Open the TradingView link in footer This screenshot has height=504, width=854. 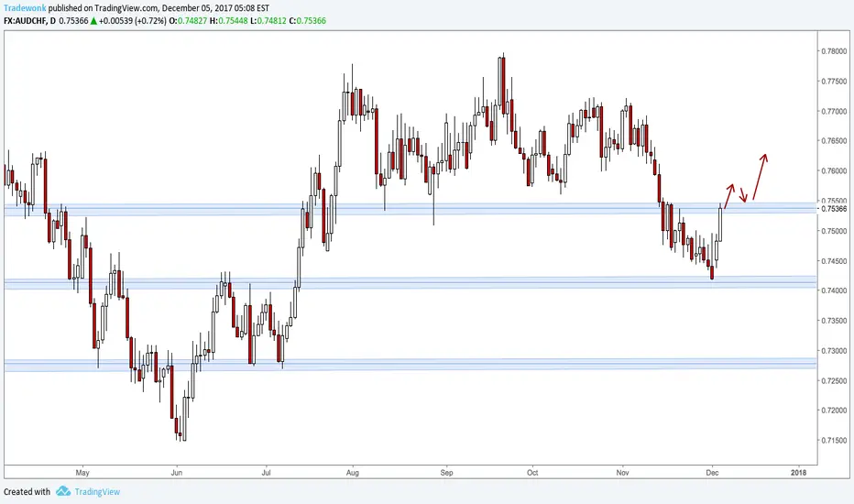point(97,491)
